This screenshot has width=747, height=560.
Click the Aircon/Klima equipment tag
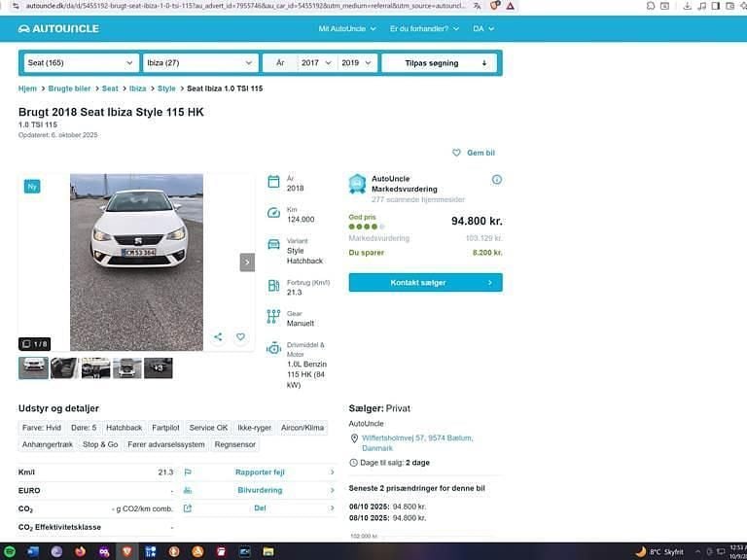point(302,428)
